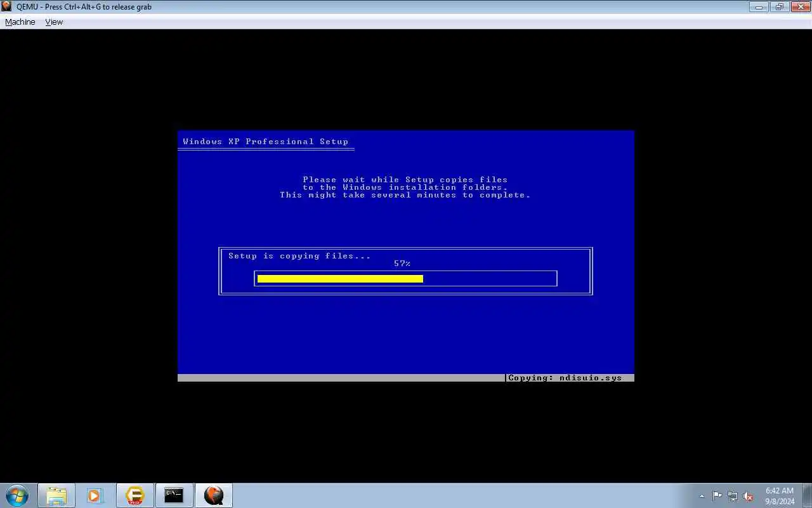Click the QEMU title bar icon
The image size is (812, 508).
(6, 6)
